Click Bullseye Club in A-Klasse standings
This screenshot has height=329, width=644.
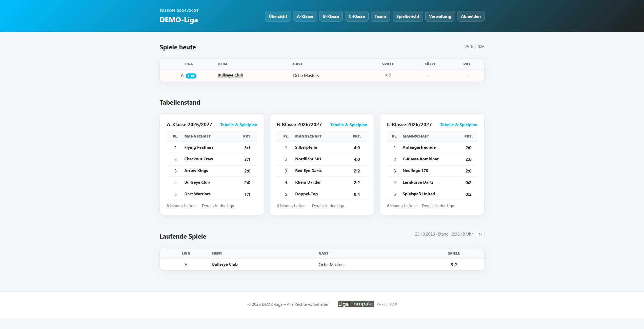197,182
